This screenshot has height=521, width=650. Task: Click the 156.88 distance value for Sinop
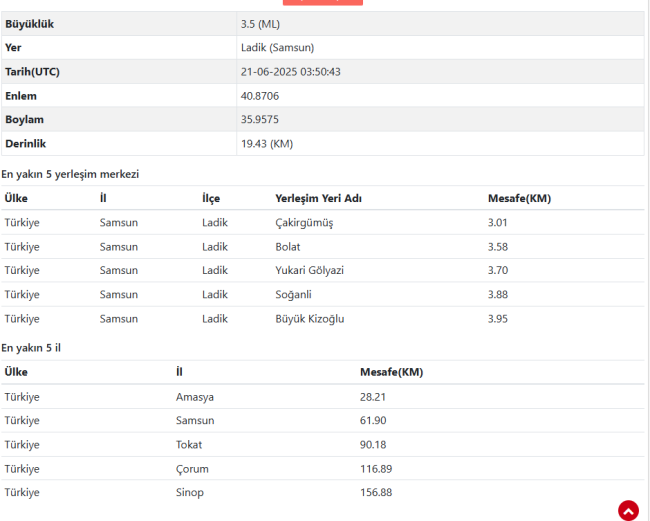coord(376,492)
